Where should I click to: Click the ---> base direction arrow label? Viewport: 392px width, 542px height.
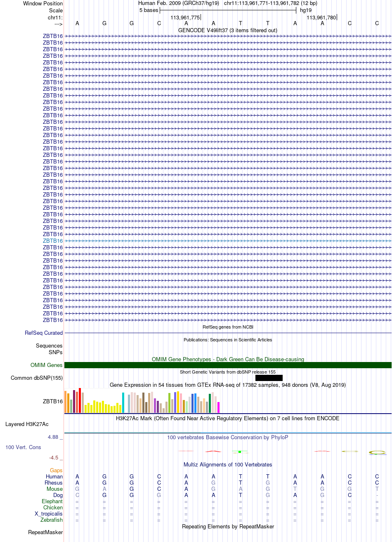point(58,24)
